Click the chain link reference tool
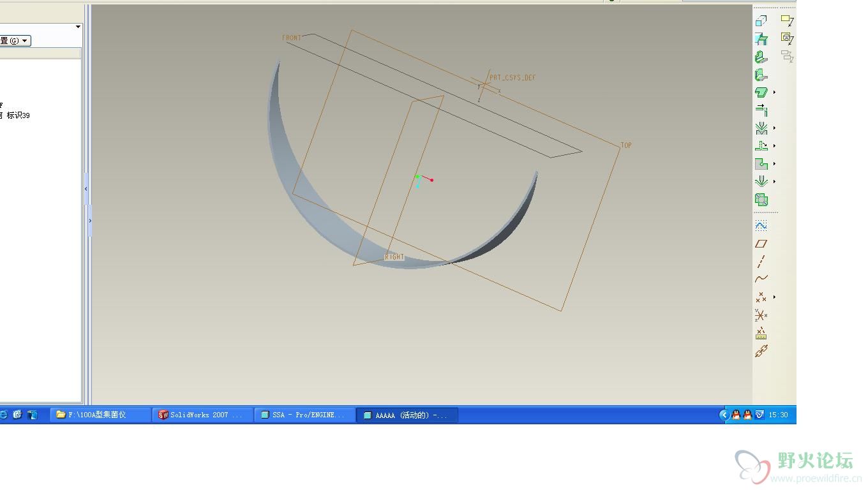The height and width of the screenshot is (490, 868). pyautogui.click(x=761, y=350)
